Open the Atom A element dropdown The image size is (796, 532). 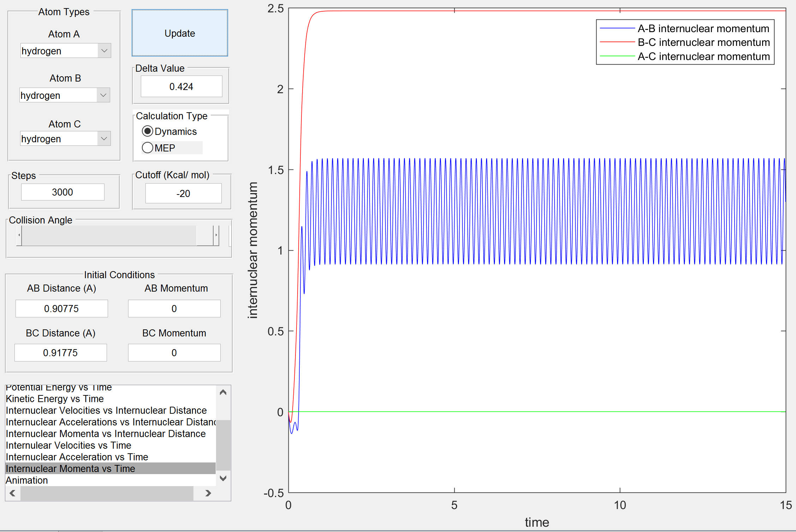[104, 51]
